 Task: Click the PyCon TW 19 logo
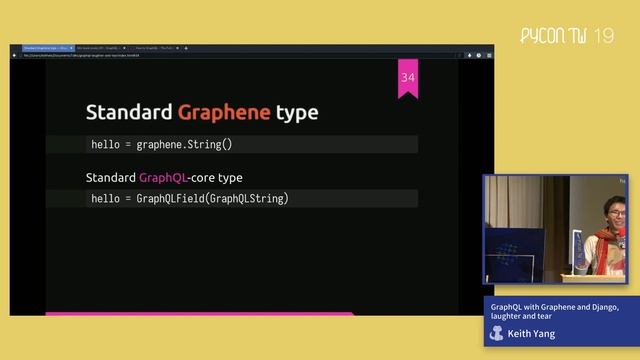tap(567, 36)
